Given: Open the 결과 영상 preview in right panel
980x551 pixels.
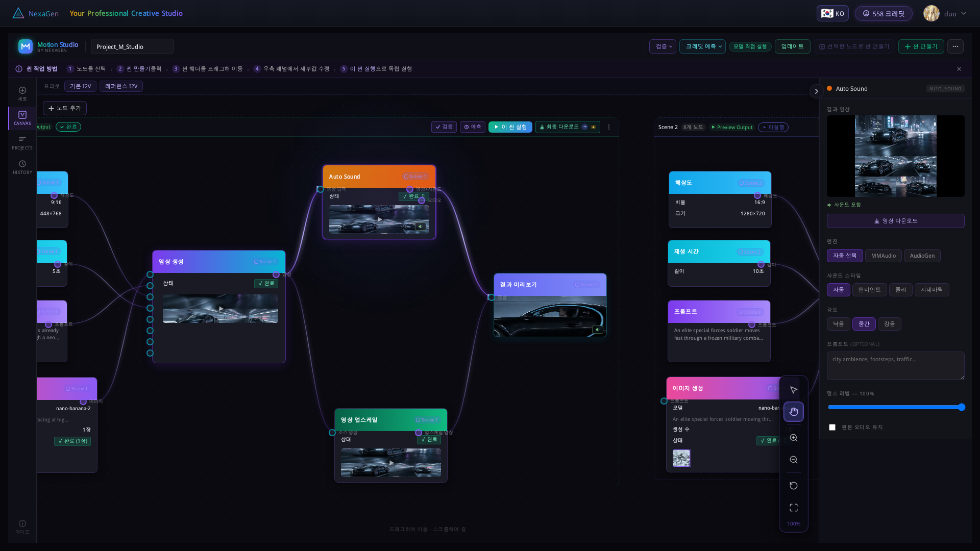Looking at the screenshot, I should point(896,156).
